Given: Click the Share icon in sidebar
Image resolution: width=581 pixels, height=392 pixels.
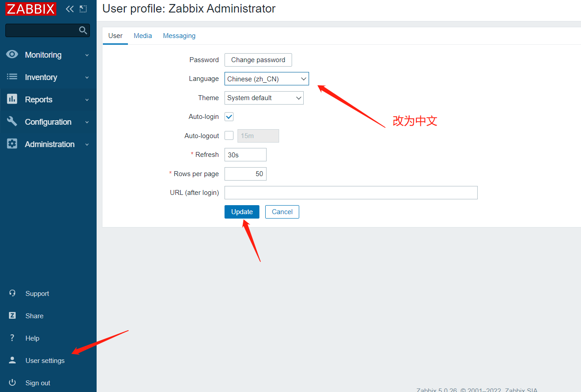Looking at the screenshot, I should 12,316.
